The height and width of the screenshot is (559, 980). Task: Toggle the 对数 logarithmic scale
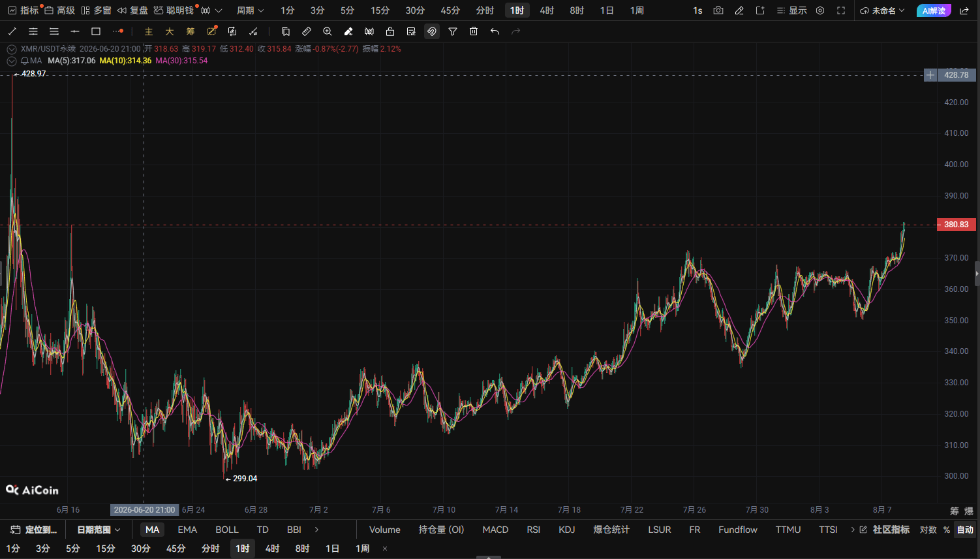coord(928,530)
